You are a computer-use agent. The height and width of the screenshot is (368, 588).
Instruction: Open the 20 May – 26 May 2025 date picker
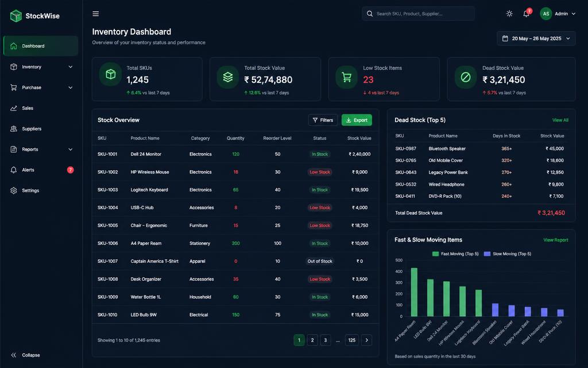click(x=536, y=39)
